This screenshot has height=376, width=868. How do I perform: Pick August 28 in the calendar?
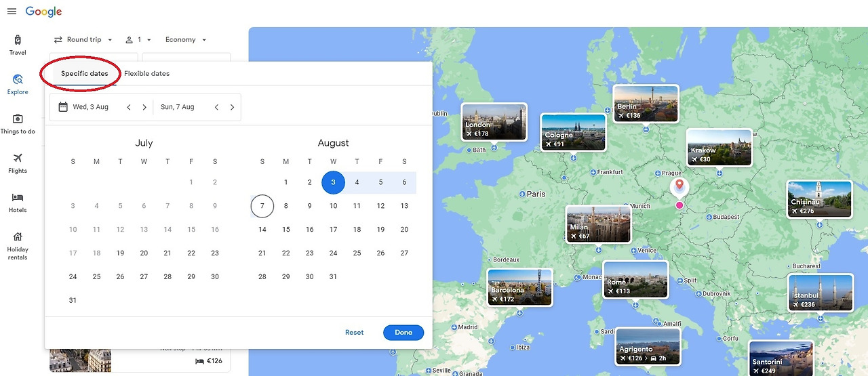[262, 276]
